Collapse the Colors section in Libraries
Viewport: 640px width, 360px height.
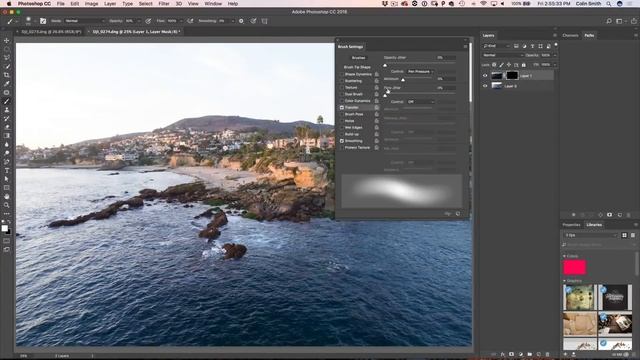[x=564, y=256]
